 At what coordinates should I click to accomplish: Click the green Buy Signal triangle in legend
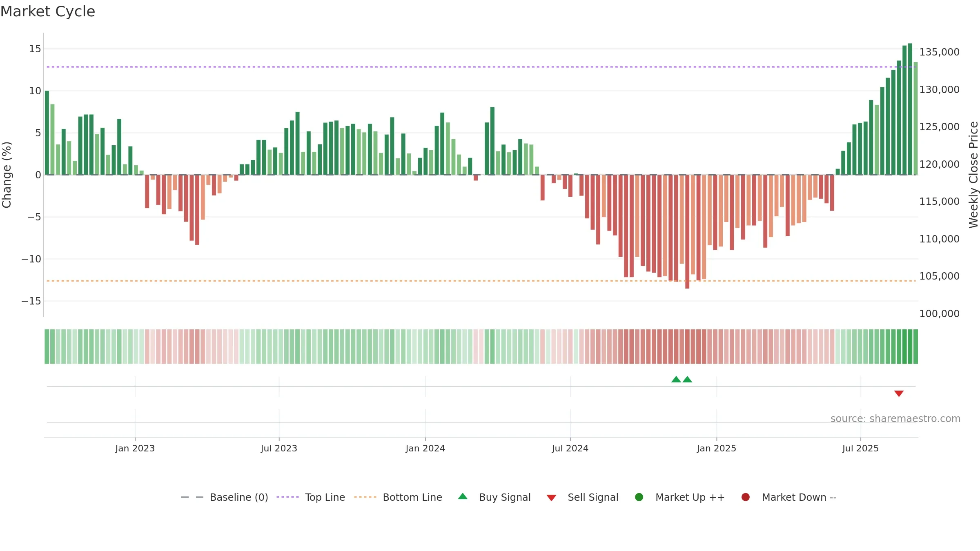coord(463,496)
